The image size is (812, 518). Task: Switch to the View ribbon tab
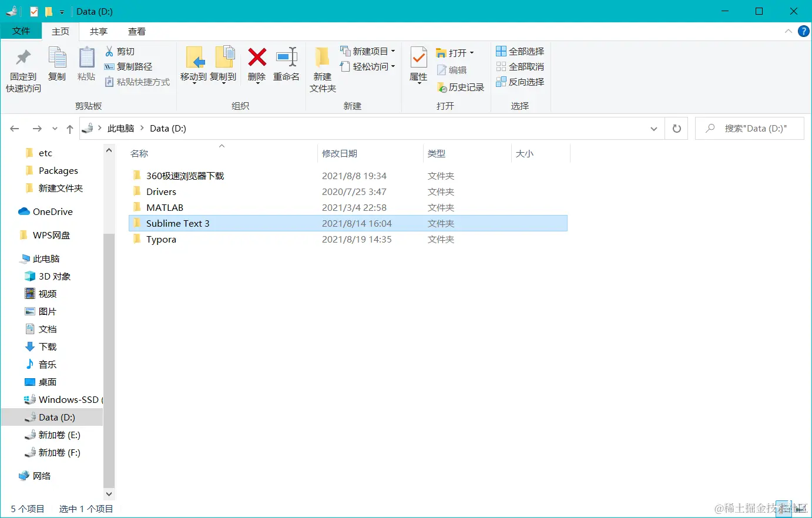click(x=137, y=32)
